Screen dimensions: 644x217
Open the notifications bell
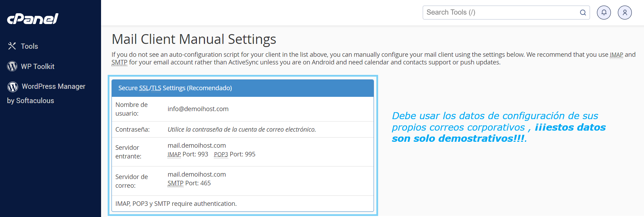tap(604, 13)
